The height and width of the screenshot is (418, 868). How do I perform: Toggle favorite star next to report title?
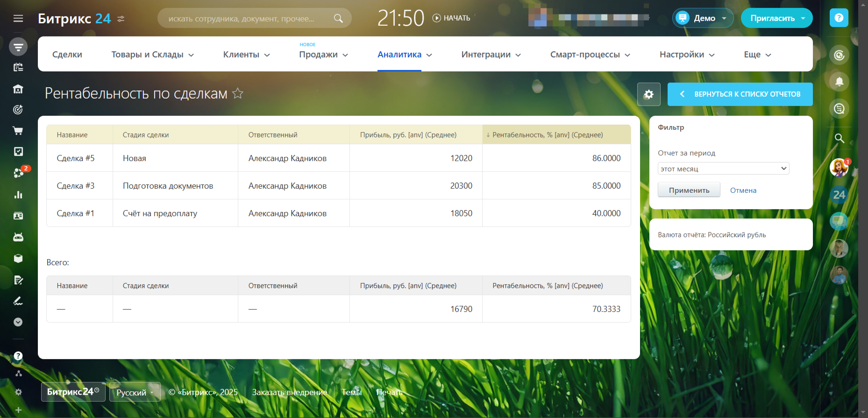coord(238,93)
